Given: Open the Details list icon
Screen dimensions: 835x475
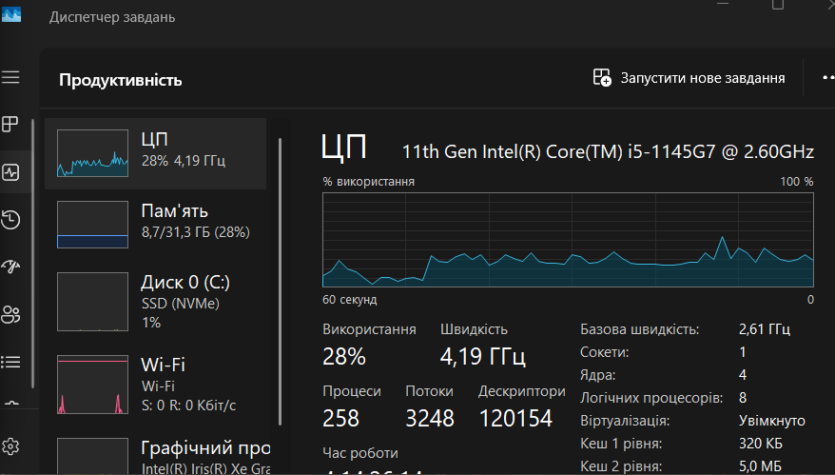Looking at the screenshot, I should coord(11,362).
